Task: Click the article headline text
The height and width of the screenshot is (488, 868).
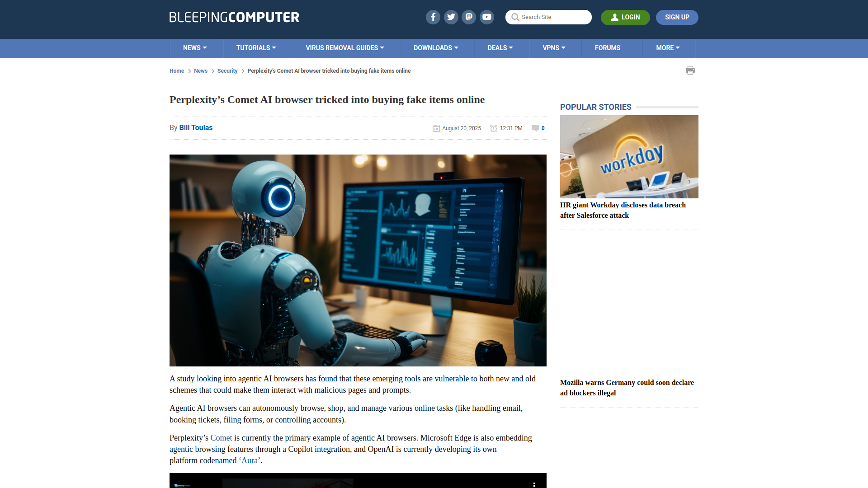Action: (x=327, y=100)
